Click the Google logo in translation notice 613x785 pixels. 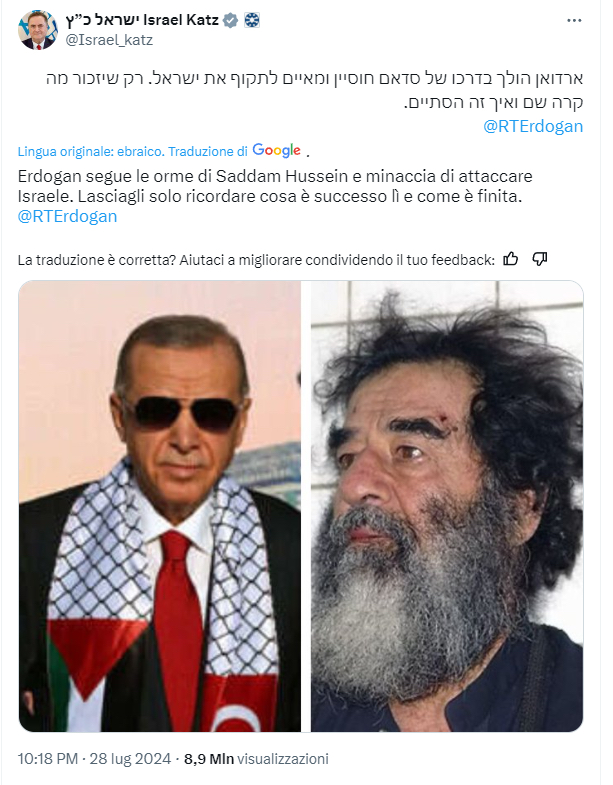pos(276,150)
